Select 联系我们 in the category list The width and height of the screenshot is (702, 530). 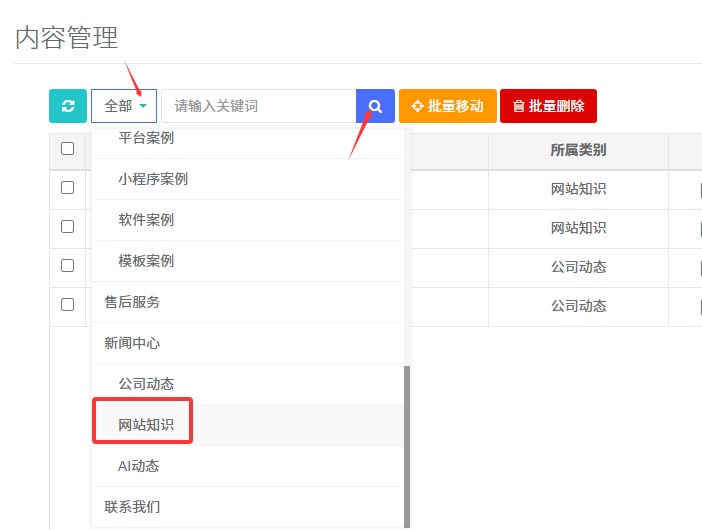(x=132, y=507)
